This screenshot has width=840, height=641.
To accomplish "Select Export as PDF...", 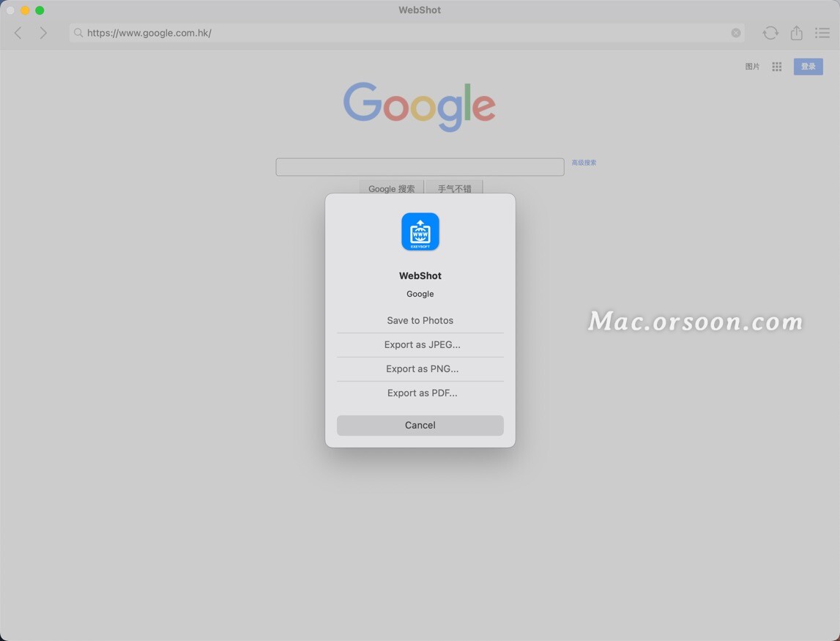I will click(x=420, y=393).
